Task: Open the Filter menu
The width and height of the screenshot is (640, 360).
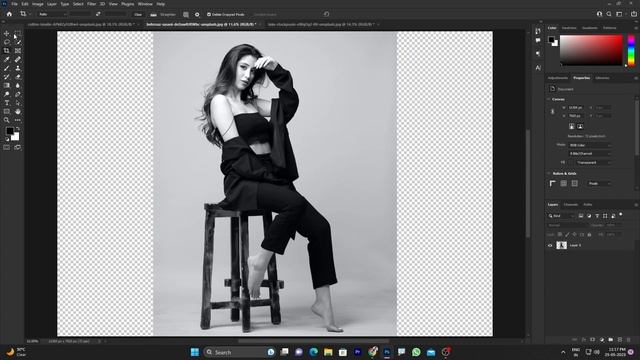Action: pos(91,4)
